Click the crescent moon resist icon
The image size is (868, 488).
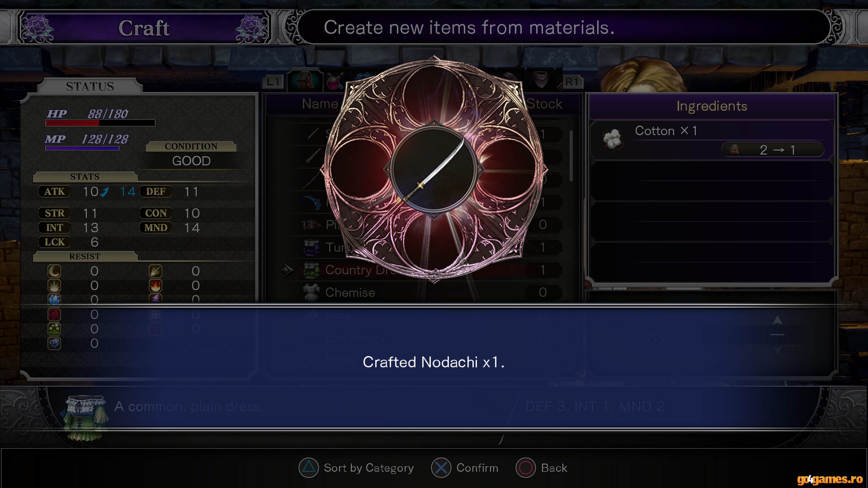click(x=54, y=271)
